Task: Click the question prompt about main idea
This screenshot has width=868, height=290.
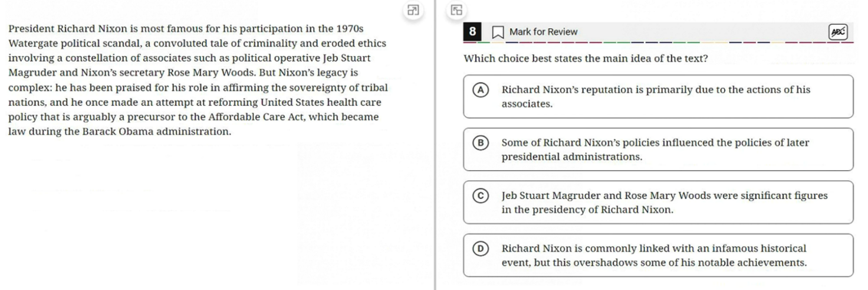Action: [586, 59]
